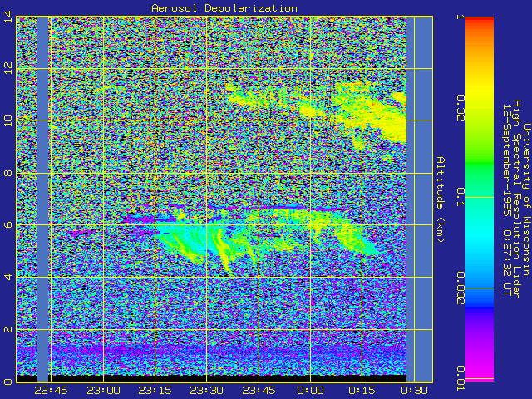This screenshot has height=399, width=532.
Task: Click the color scale label 0.32
Action: pyautogui.click(x=461, y=107)
